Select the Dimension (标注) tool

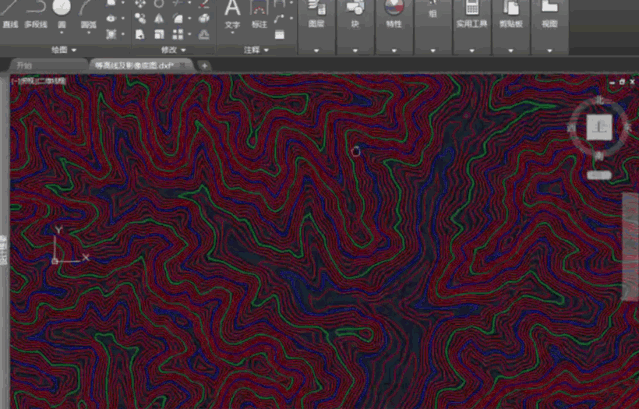[x=259, y=14]
